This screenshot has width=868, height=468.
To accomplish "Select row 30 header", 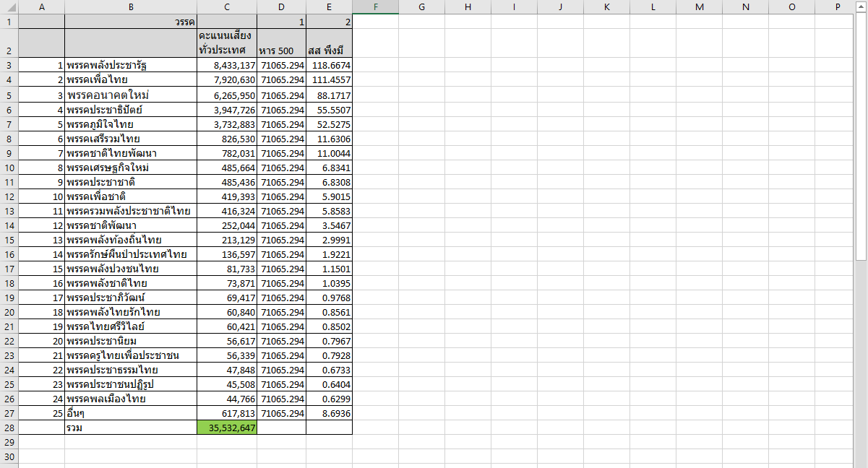I will point(9,456).
